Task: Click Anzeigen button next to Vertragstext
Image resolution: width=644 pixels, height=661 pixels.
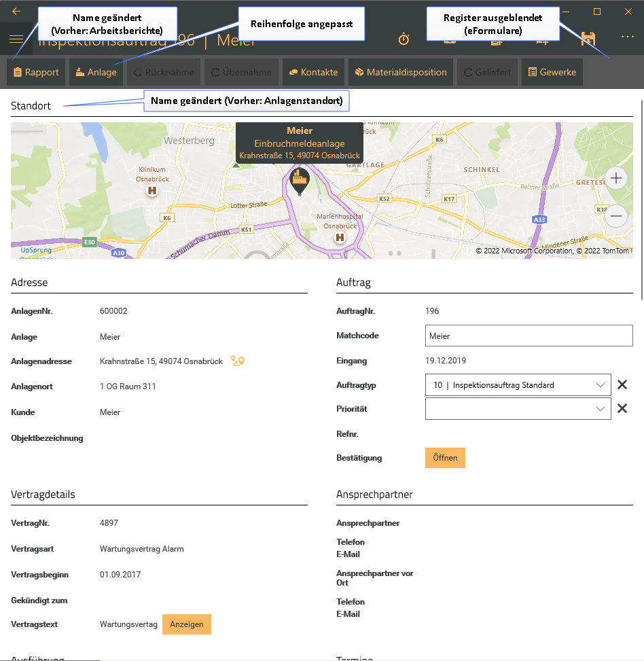Action: point(187,624)
